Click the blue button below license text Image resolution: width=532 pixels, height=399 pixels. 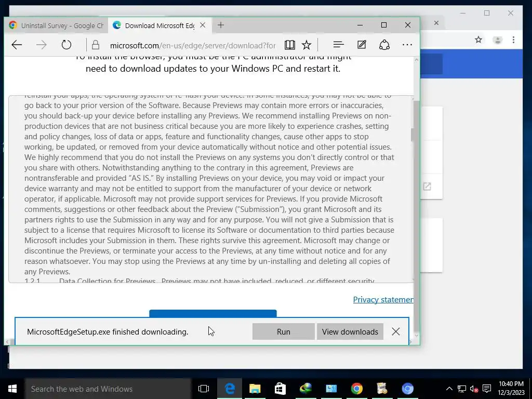[212, 313]
